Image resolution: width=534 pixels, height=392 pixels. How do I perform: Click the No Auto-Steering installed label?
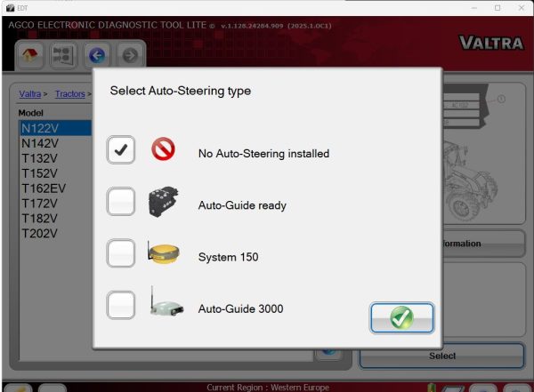tap(263, 154)
